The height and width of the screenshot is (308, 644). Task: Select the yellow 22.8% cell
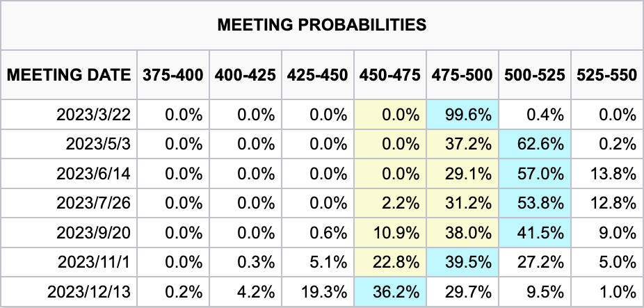point(389,262)
